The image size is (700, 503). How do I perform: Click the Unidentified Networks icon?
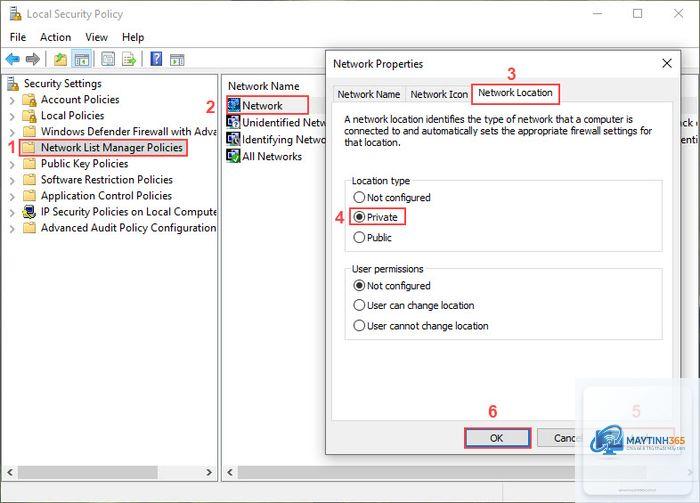click(x=233, y=122)
